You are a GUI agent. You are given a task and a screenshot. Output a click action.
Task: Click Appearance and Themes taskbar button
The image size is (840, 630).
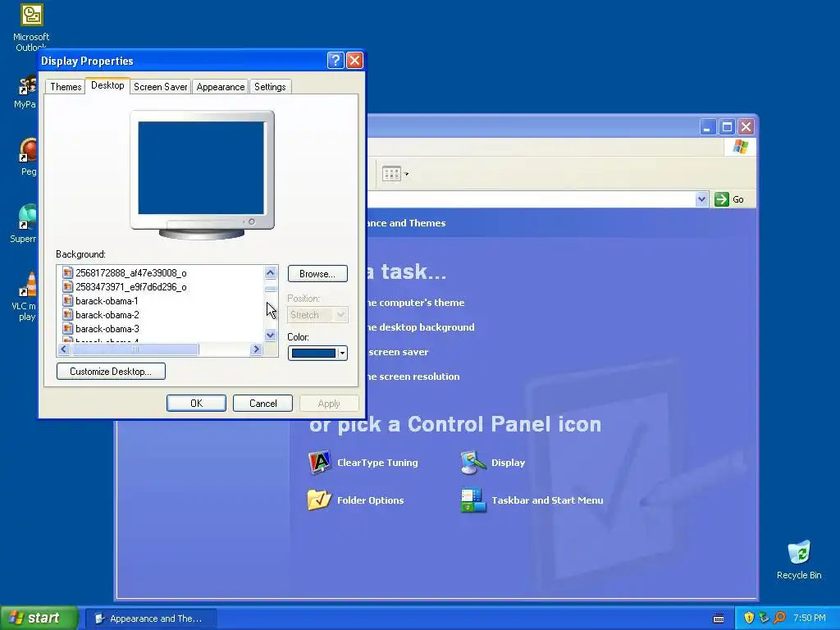[151, 619]
